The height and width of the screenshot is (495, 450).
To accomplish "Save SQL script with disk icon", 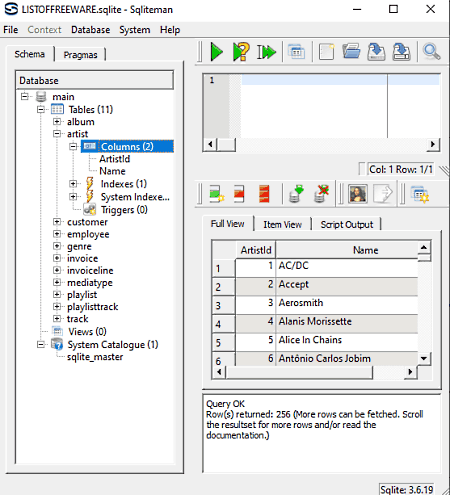I will [376, 52].
